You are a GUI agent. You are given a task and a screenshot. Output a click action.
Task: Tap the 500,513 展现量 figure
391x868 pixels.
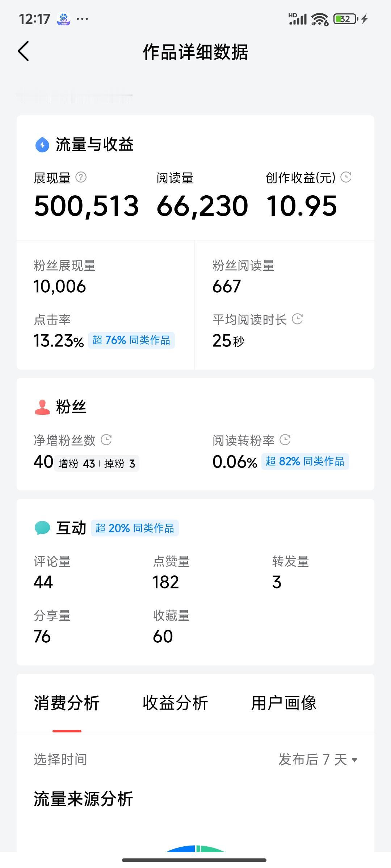click(x=87, y=206)
